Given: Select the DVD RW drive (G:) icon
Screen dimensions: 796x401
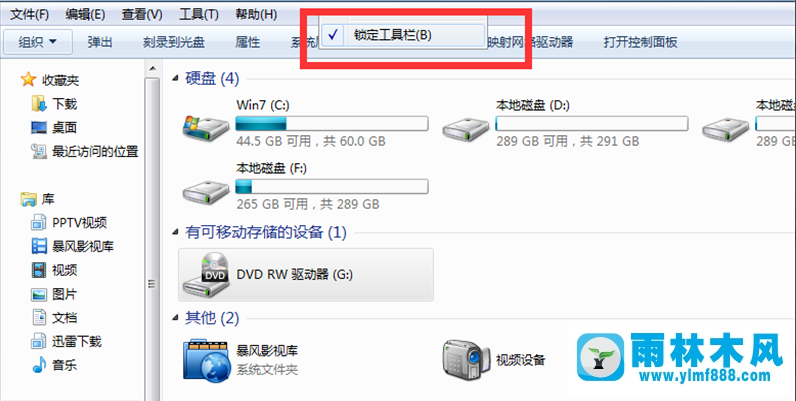Looking at the screenshot, I should point(206,275).
